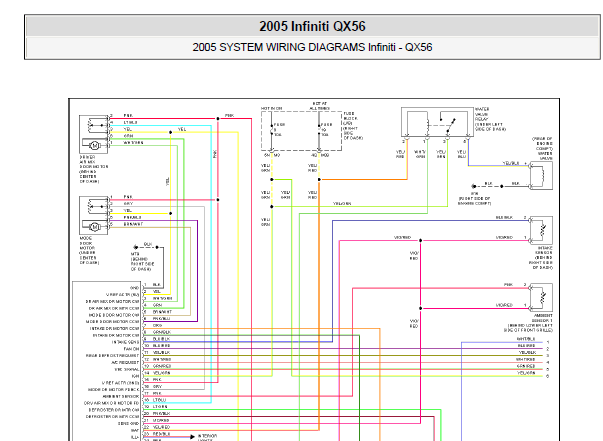This screenshot has width=603, height=441.
Task: Click the Fuse Block (J/B) dashed box
Action: tap(301, 131)
